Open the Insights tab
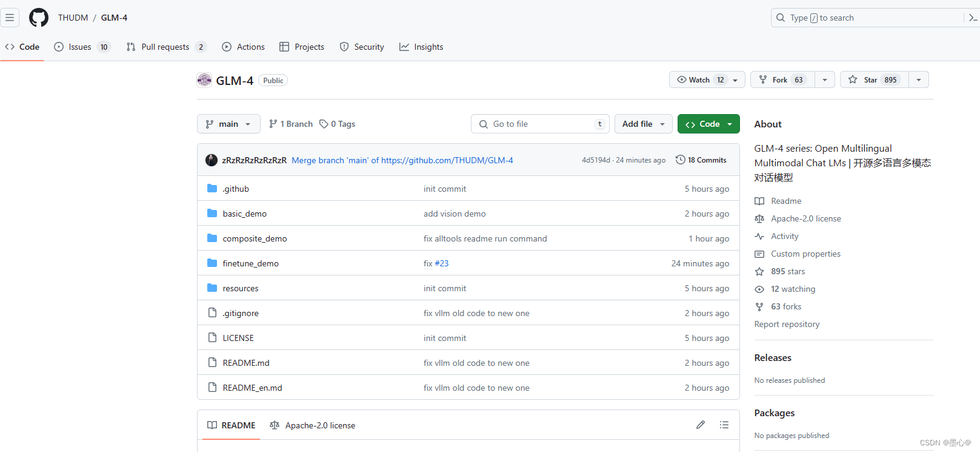The width and height of the screenshot is (980, 452). point(421,47)
